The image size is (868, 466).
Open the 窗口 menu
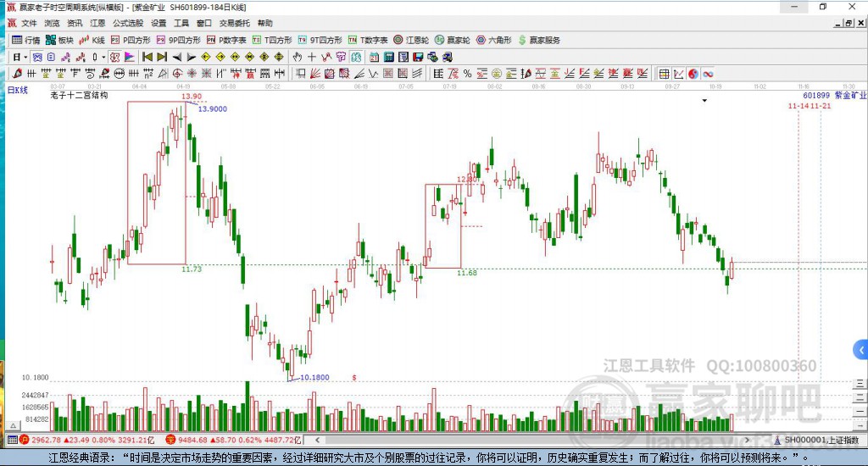(204, 23)
